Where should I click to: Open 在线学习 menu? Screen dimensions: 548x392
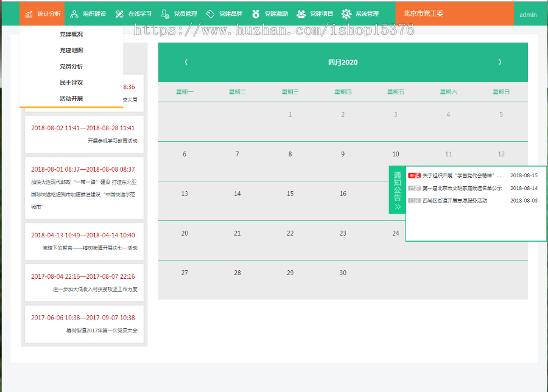pos(133,13)
